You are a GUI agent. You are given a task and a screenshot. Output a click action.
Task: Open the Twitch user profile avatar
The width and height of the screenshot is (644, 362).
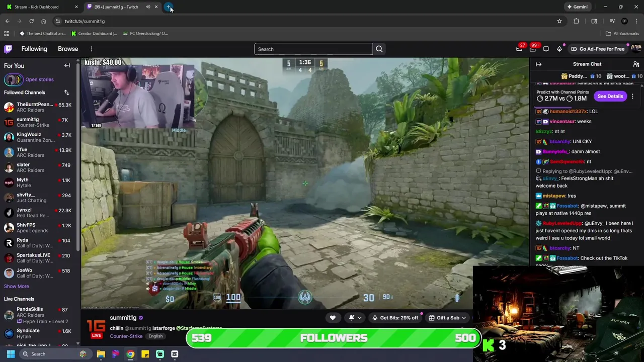[x=636, y=49]
